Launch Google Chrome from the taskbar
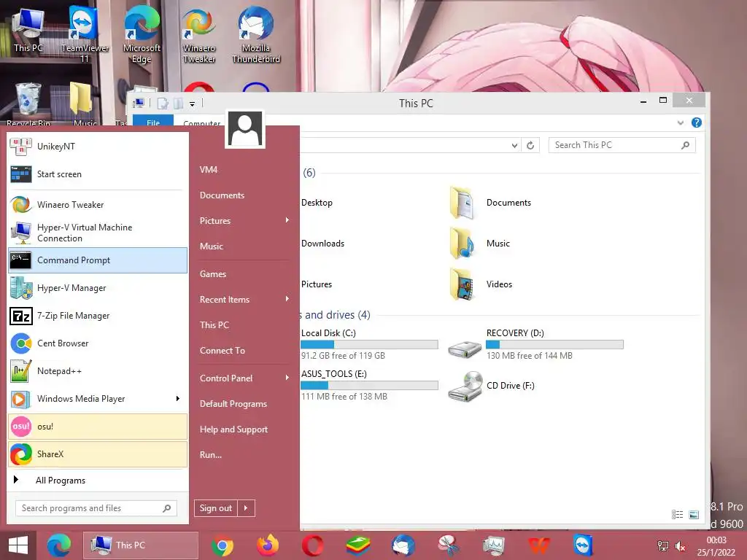747x560 pixels. click(x=222, y=545)
